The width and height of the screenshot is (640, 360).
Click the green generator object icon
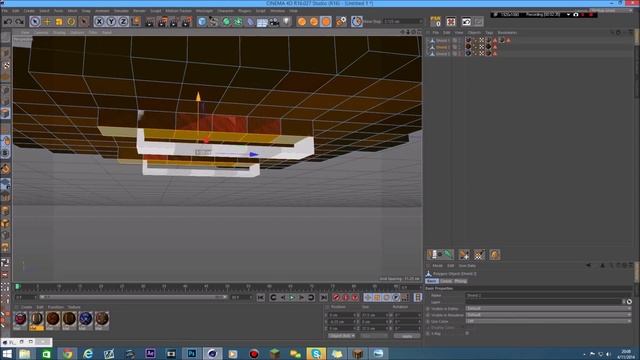click(226, 22)
